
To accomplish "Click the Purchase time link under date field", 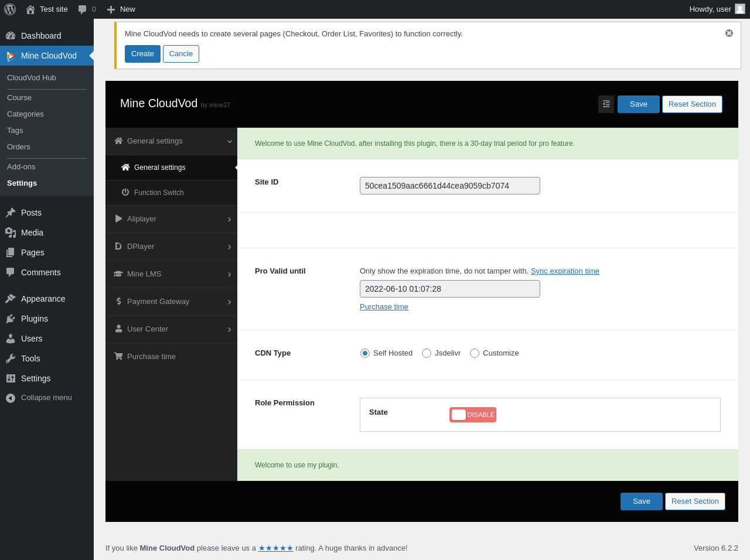I will click(384, 307).
